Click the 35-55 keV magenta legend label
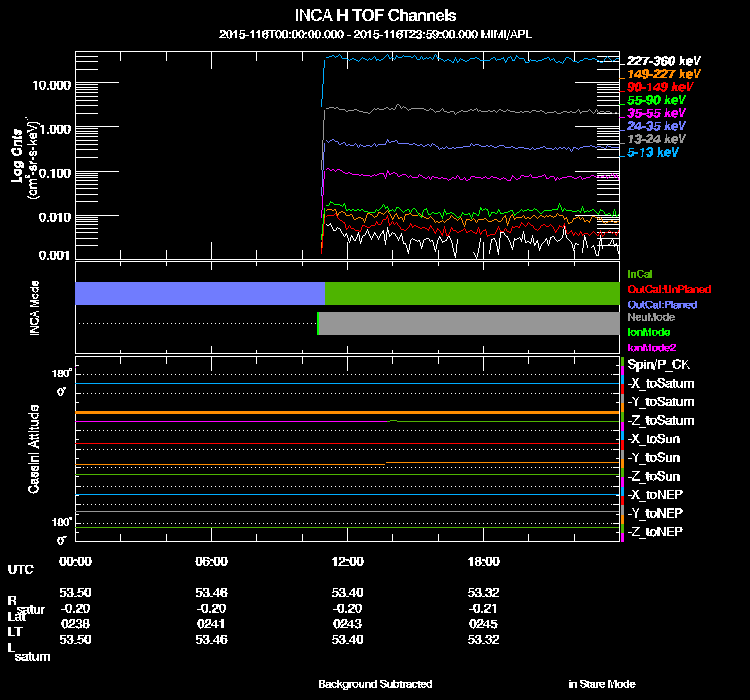Viewport: 750px width, 700px height. 656,113
